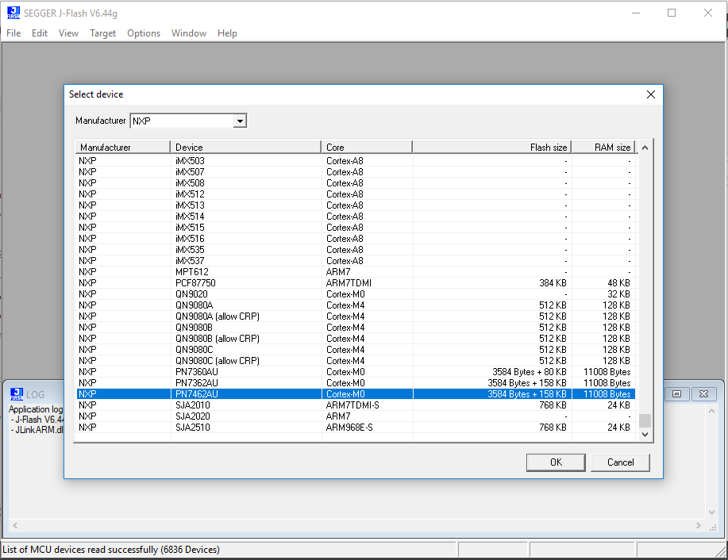Screen dimensions: 728x560
Task: Select the iMX507 device row
Action: pyautogui.click(x=356, y=172)
